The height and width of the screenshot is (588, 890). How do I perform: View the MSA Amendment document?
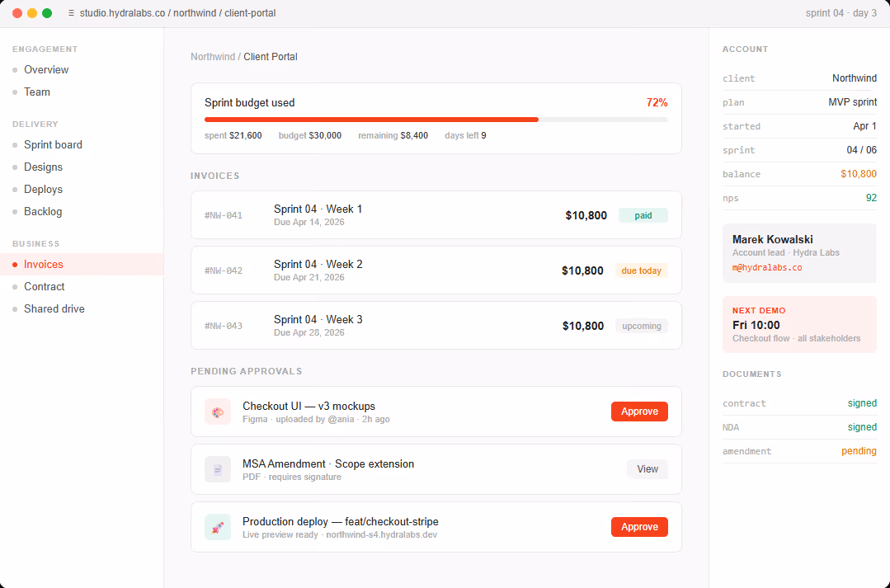647,469
